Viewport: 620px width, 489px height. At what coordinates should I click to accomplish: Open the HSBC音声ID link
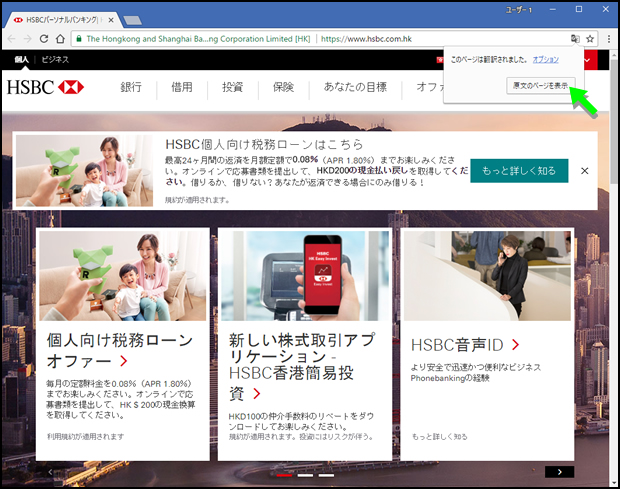click(x=457, y=345)
